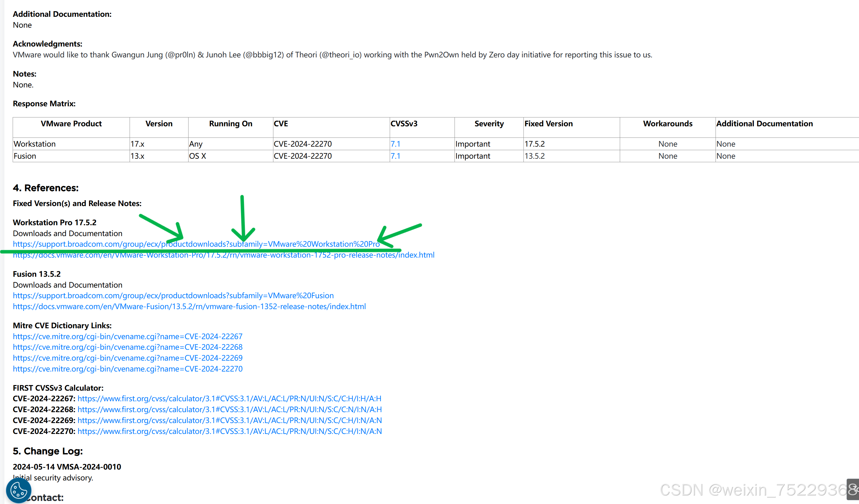
Task: Open CVSS calculator link for CVE-2024-22267
Action: tap(229, 398)
